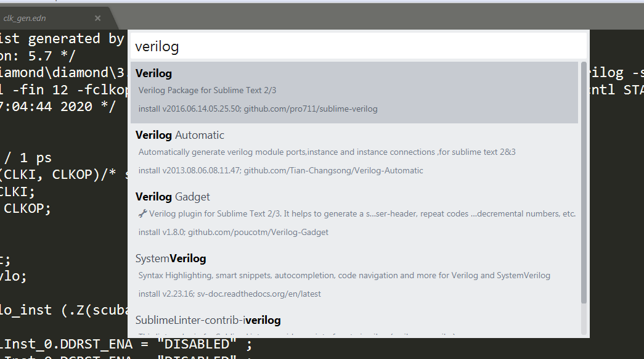Select the SystemVerilog package

[354, 278]
